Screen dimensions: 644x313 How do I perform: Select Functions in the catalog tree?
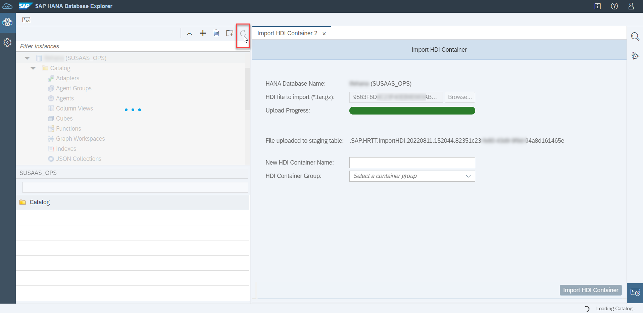68,129
